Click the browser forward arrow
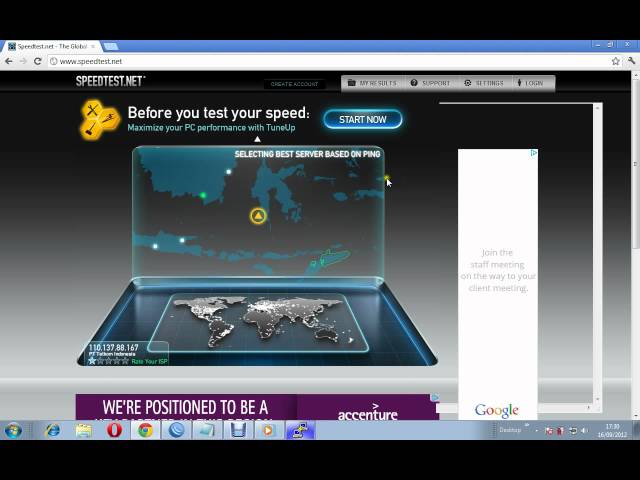 tap(23, 61)
